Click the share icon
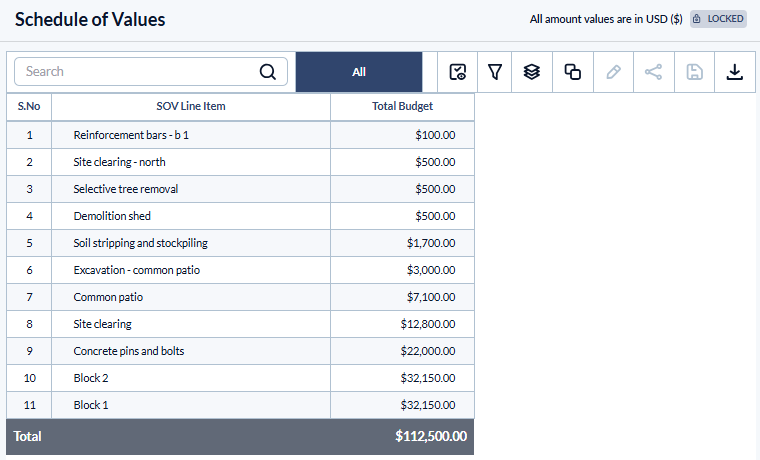Viewport: 760px width, 460px height. tap(654, 72)
